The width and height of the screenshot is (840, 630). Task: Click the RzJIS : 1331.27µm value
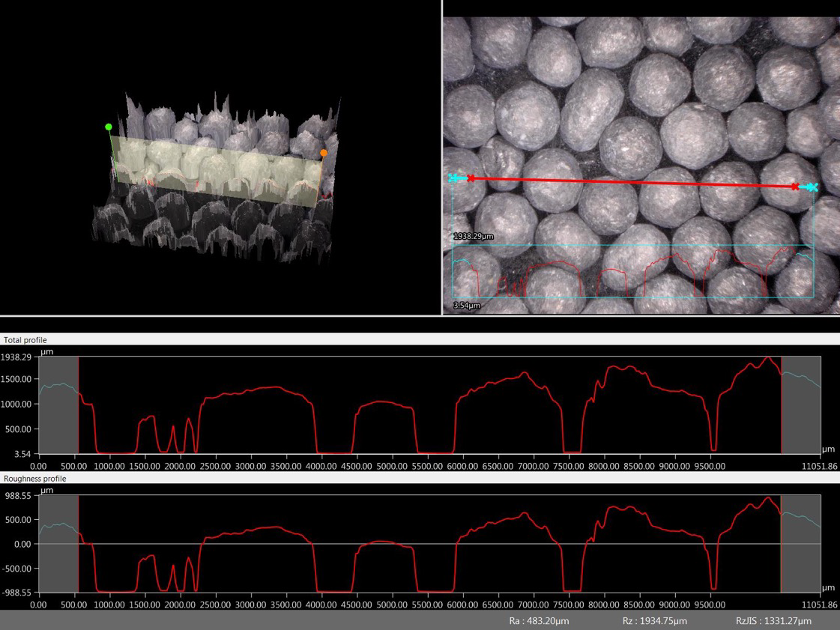coord(773,621)
